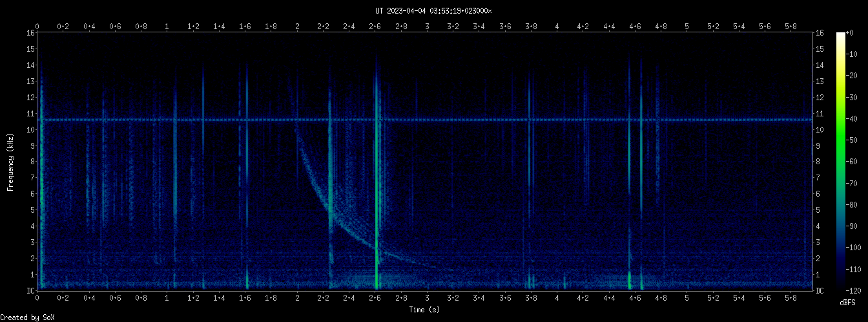
Task: Click '8' on the right frequency axis
Action: (x=818, y=162)
